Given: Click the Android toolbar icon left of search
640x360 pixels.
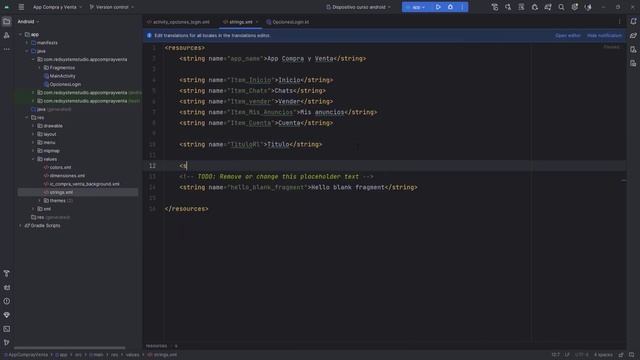Looking at the screenshot, I should tap(548, 7).
